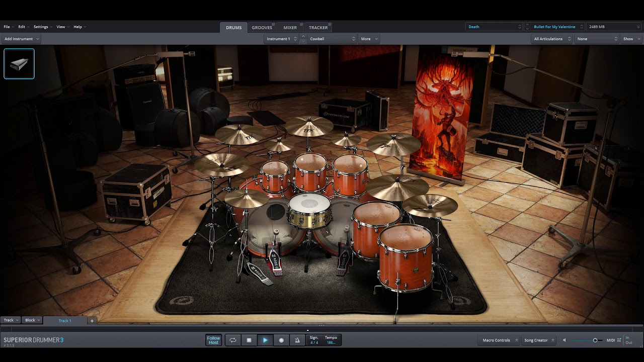Open the Death library dropdown
Viewport: 644px width, 362px height.
494,27
